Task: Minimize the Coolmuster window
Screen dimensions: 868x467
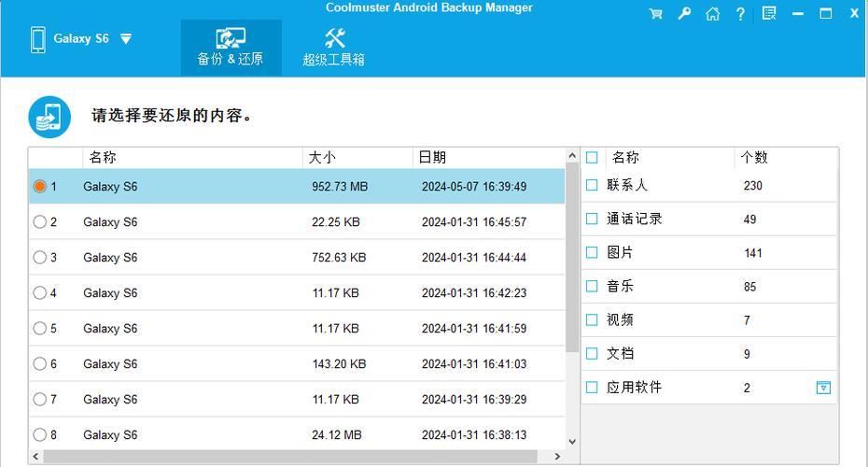Action: coord(798,14)
